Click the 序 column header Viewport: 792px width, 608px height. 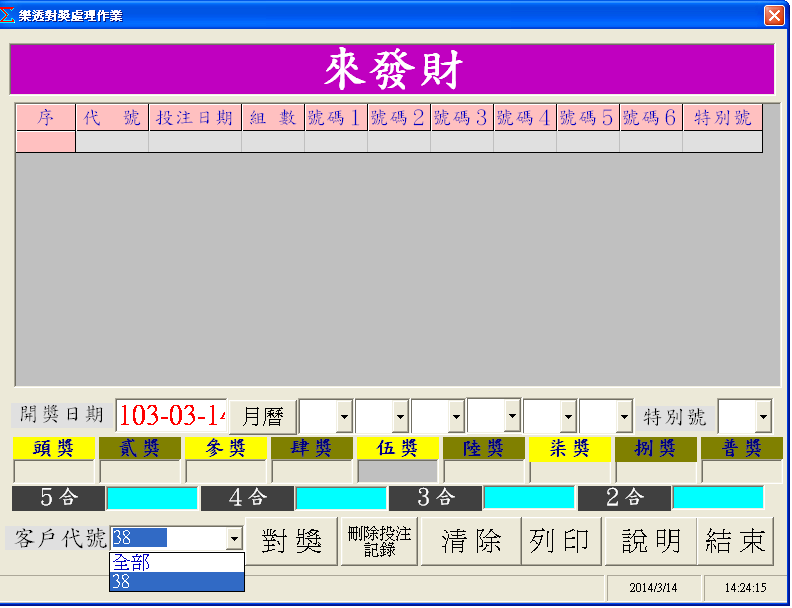[x=45, y=118]
